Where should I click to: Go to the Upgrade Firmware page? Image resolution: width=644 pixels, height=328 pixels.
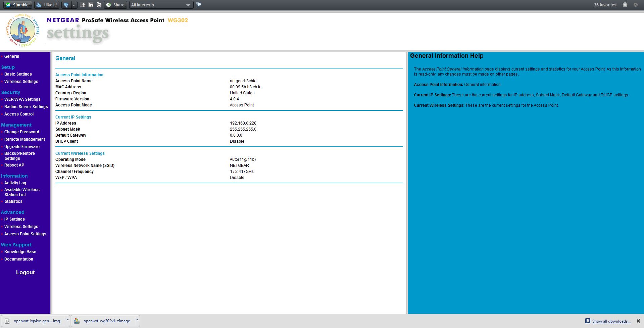click(x=22, y=147)
